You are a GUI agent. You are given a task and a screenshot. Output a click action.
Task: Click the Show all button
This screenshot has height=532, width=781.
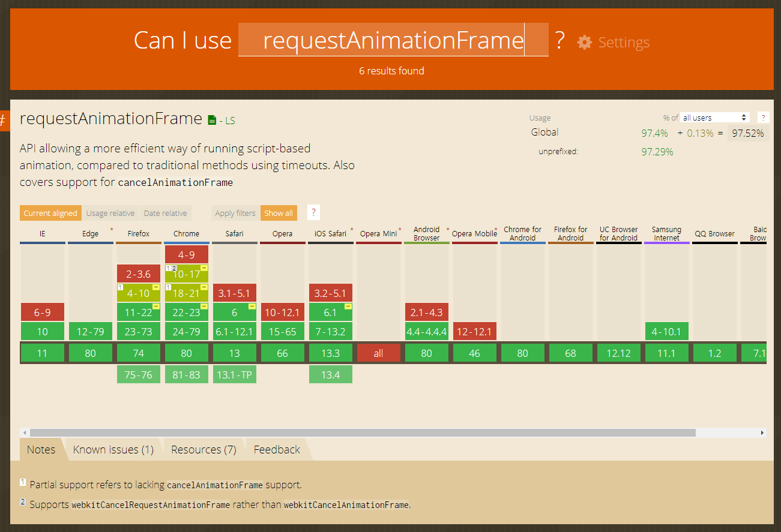tap(279, 213)
